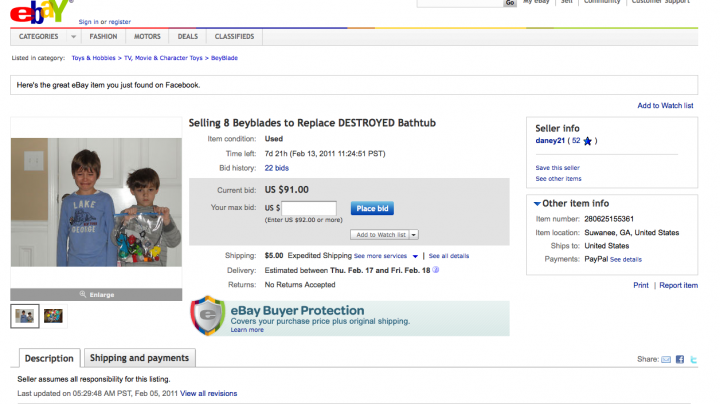Open the Report item link

(678, 285)
